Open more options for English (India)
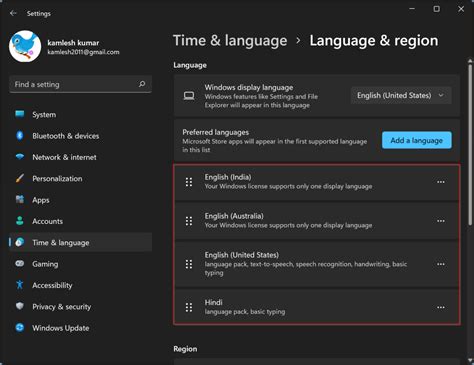The image size is (474, 365). click(x=441, y=182)
